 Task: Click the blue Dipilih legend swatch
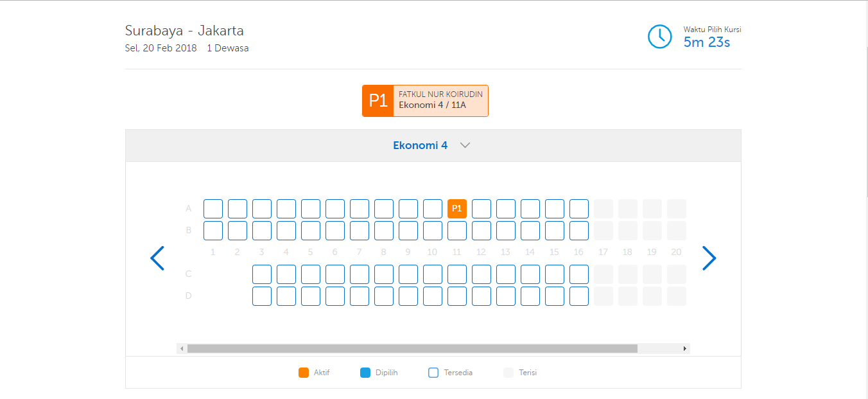coord(365,373)
